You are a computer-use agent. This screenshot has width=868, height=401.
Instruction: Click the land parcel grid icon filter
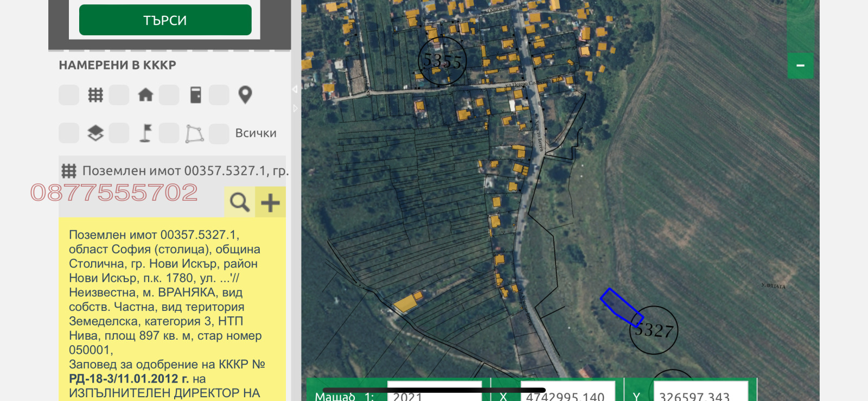tap(95, 95)
